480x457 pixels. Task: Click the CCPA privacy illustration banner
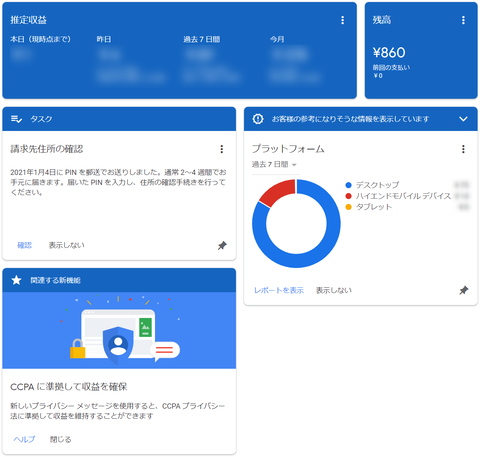(x=119, y=330)
